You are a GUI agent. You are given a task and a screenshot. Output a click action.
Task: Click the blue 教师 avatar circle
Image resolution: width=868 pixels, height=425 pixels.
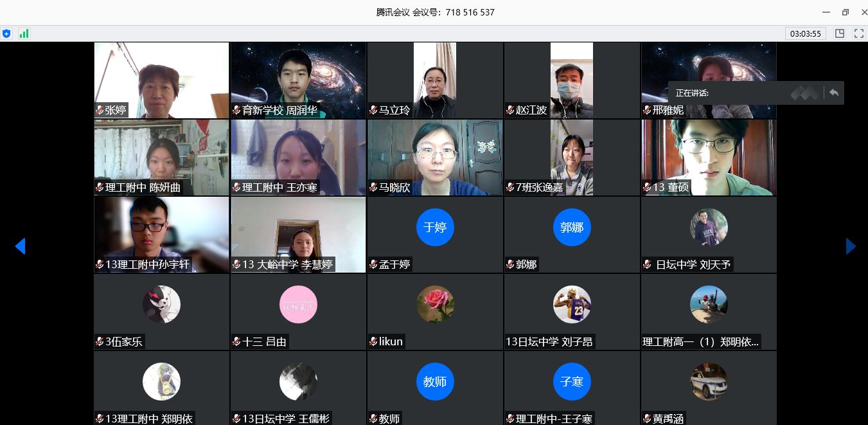435,382
